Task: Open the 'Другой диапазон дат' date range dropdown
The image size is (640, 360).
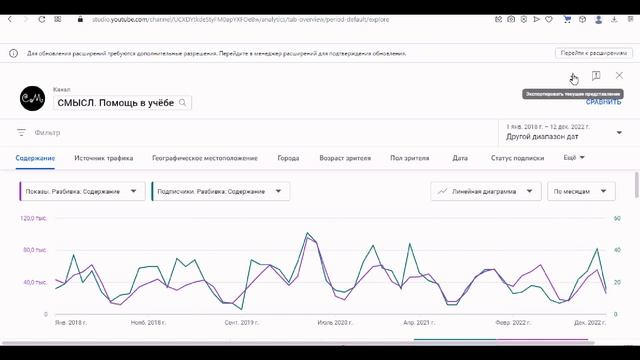Action: (x=564, y=132)
